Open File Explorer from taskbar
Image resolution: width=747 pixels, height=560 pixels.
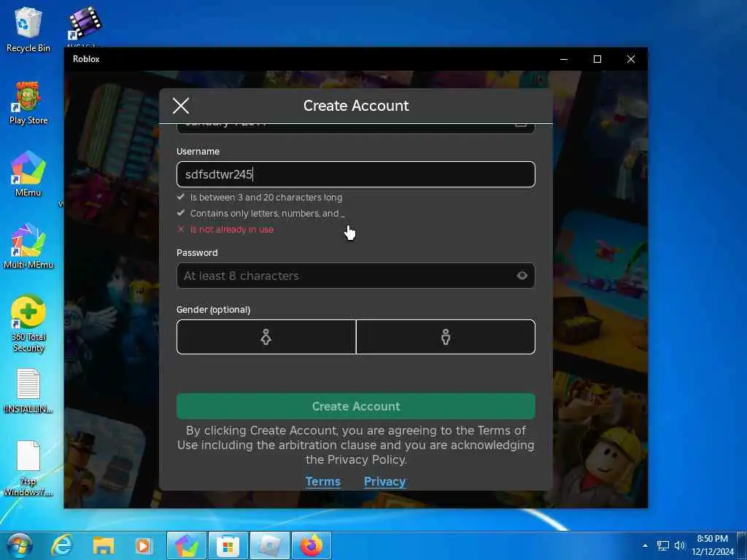coord(104,545)
